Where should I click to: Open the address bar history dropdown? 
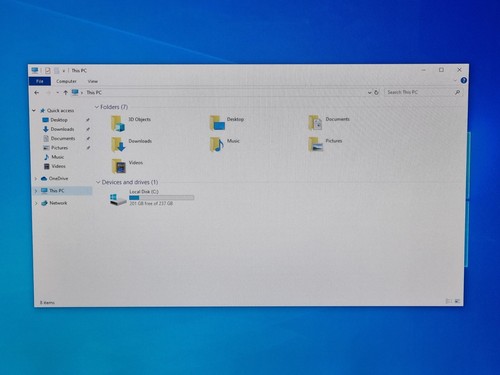369,93
